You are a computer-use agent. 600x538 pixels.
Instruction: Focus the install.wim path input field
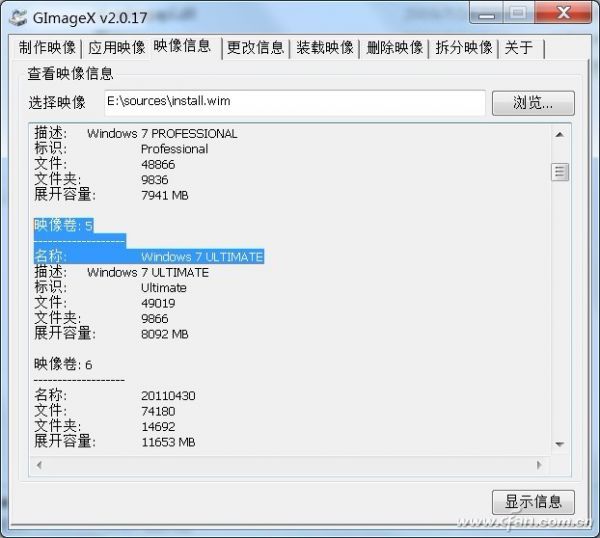tap(295, 102)
